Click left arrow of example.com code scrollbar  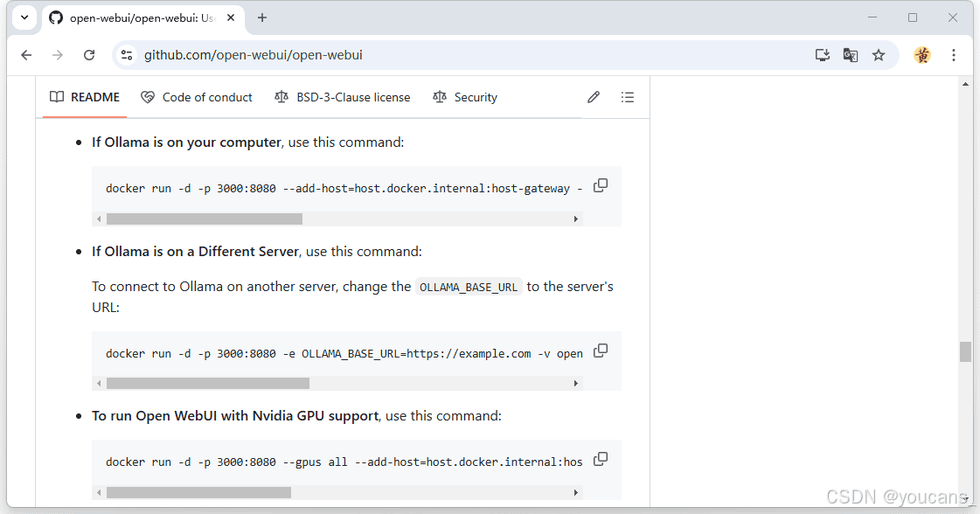click(99, 383)
